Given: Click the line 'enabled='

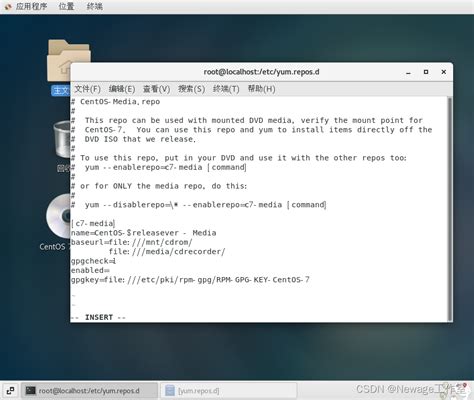Looking at the screenshot, I should pos(90,270).
